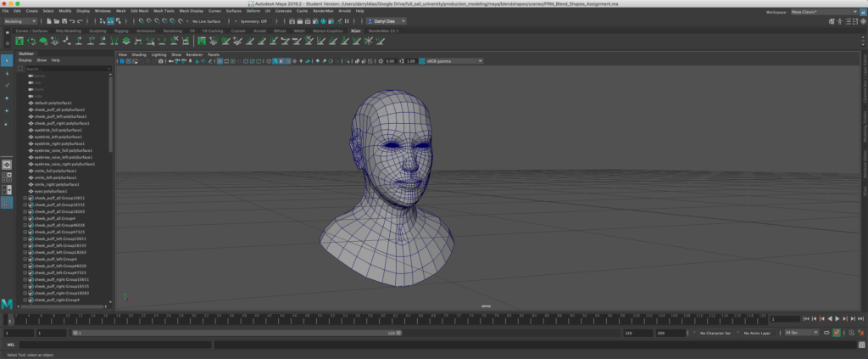This screenshot has height=359, width=868.
Task: Select the arrow Select tool in the toolbox
Action: 7,60
